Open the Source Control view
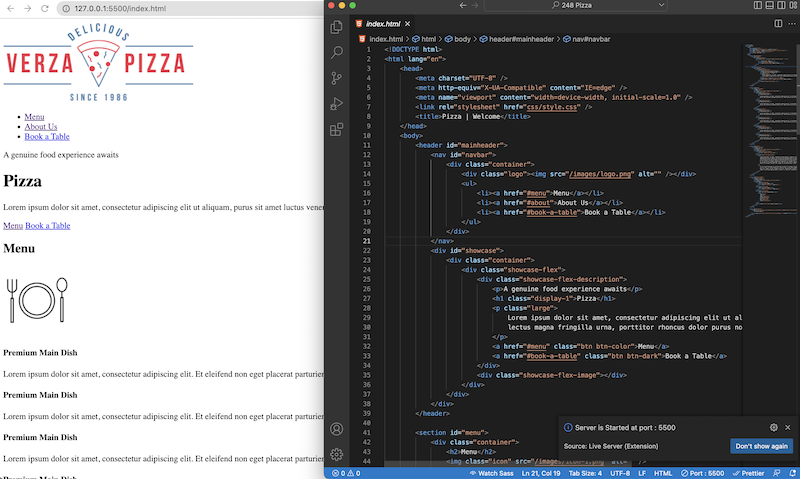The height and width of the screenshot is (479, 800). 337,78
